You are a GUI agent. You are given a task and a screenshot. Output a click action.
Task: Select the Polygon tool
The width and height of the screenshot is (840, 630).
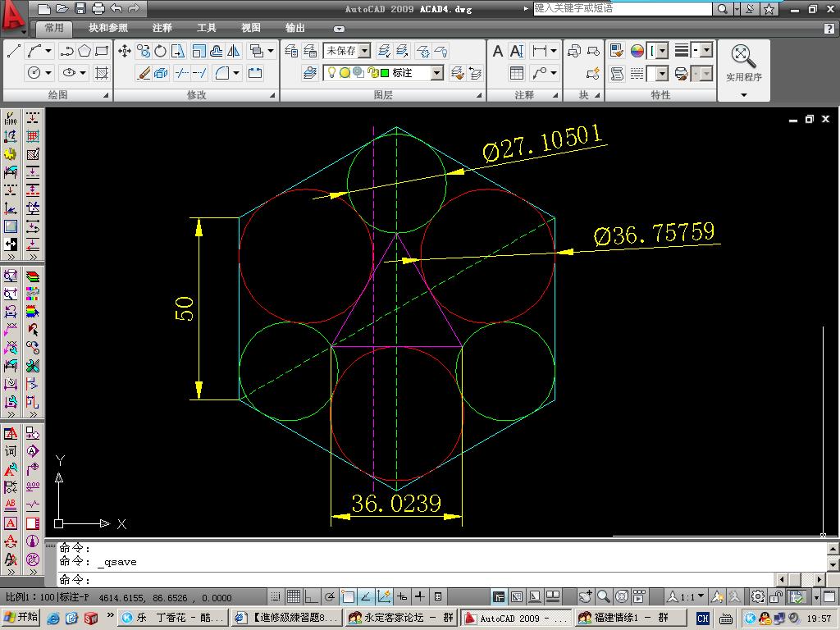(84, 51)
